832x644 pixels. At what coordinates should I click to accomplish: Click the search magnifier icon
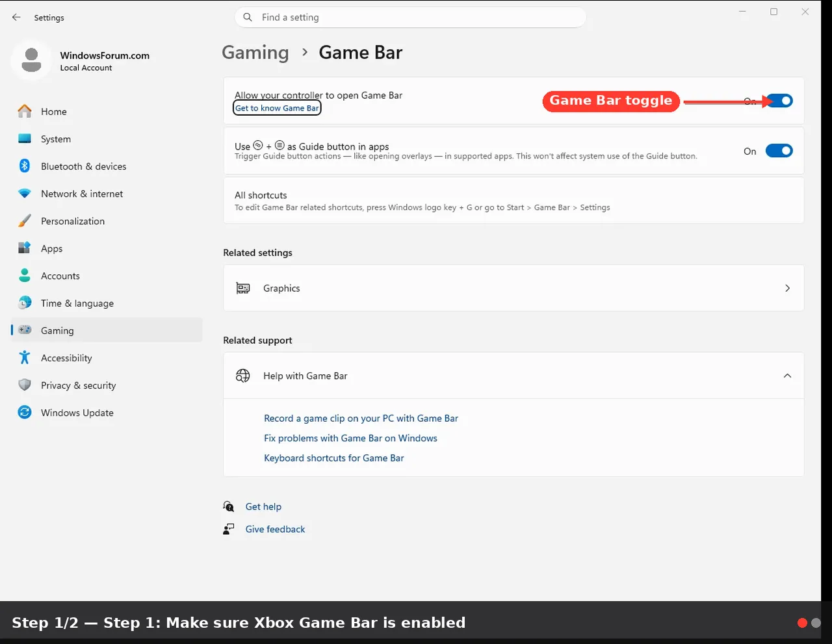pos(248,18)
